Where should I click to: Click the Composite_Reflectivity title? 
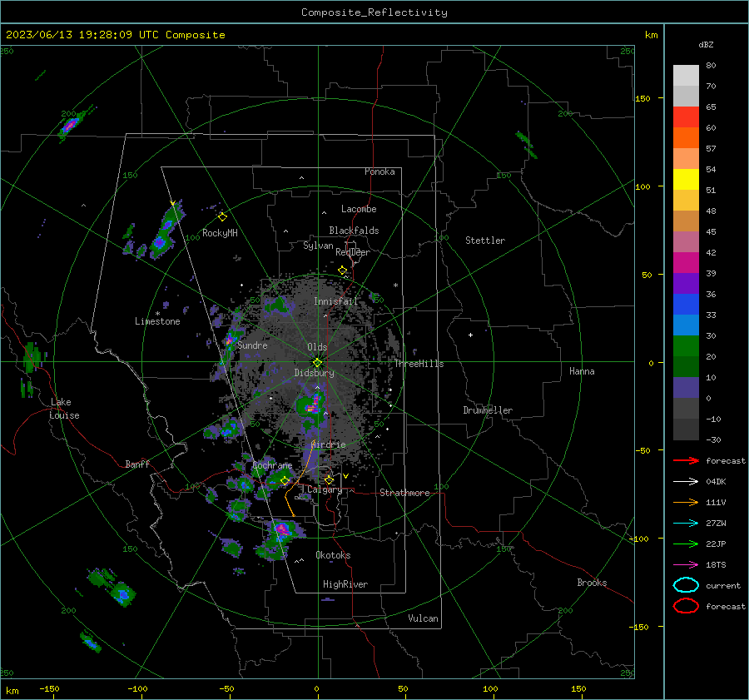(374, 12)
